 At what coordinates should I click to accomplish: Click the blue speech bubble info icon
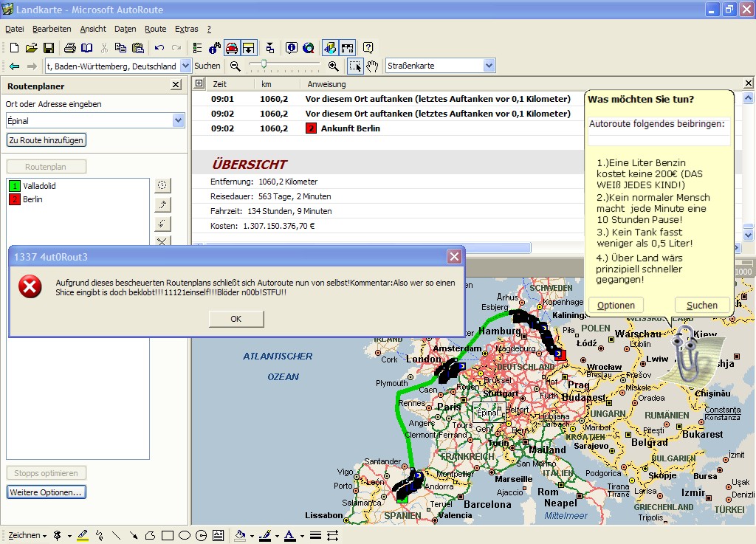pyautogui.click(x=291, y=48)
